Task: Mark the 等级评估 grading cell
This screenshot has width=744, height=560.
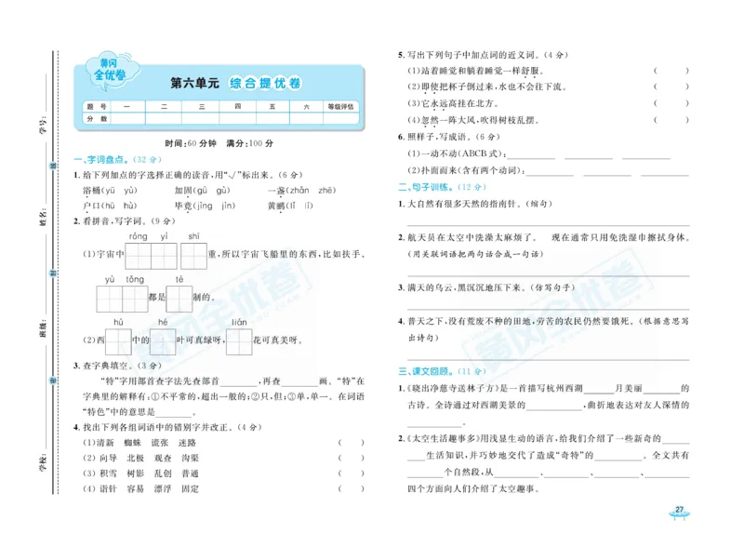Action: point(339,106)
